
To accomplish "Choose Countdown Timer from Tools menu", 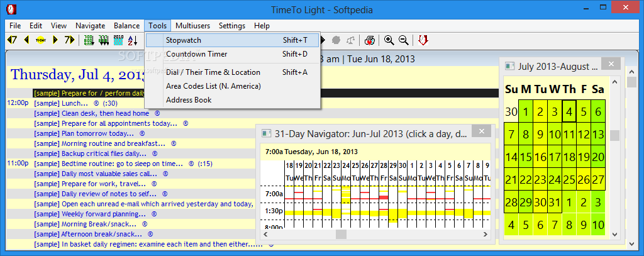I will coord(233,54).
